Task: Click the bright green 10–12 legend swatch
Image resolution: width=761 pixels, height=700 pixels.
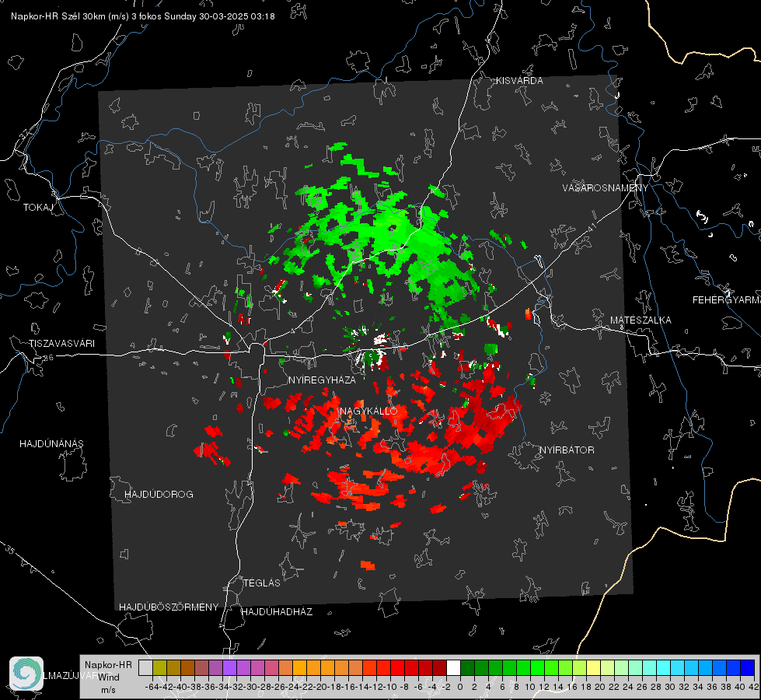Action: (537, 667)
